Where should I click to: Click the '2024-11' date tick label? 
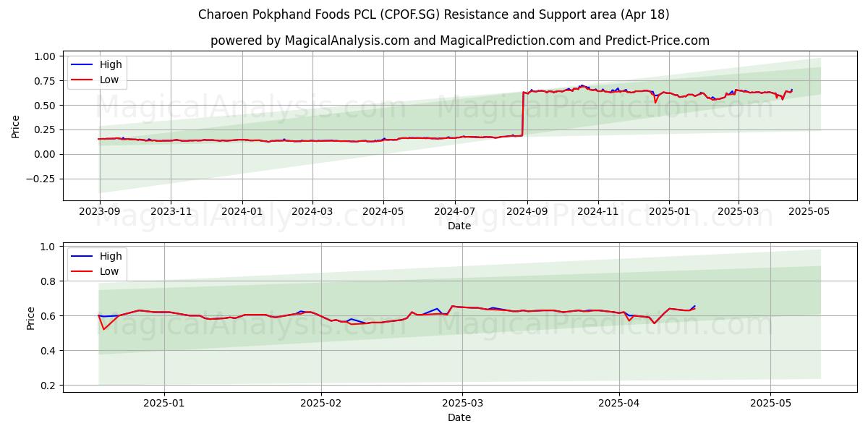click(x=598, y=213)
